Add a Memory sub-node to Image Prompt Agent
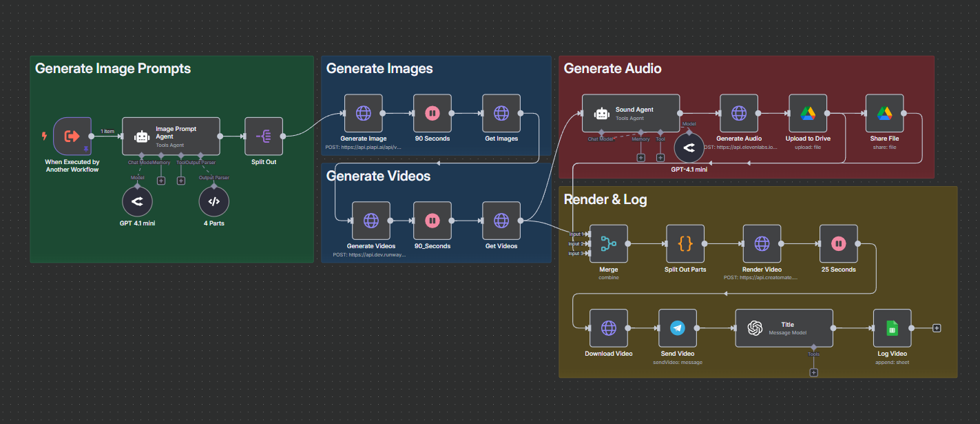The width and height of the screenshot is (980, 424). pos(161,181)
